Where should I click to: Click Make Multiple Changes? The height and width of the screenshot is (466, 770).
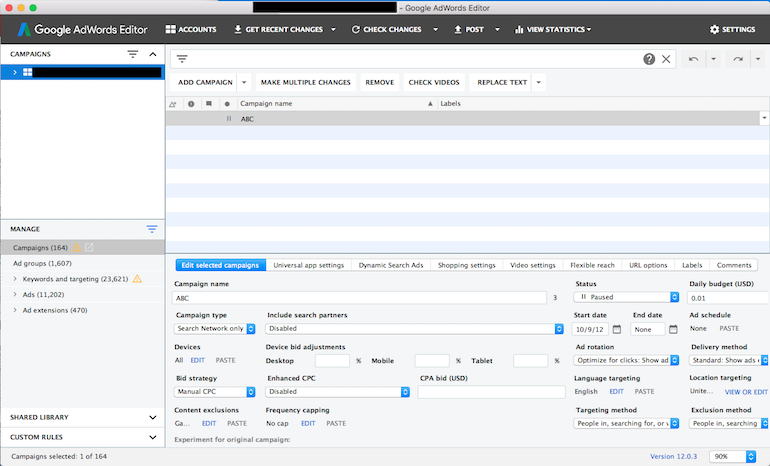click(305, 82)
